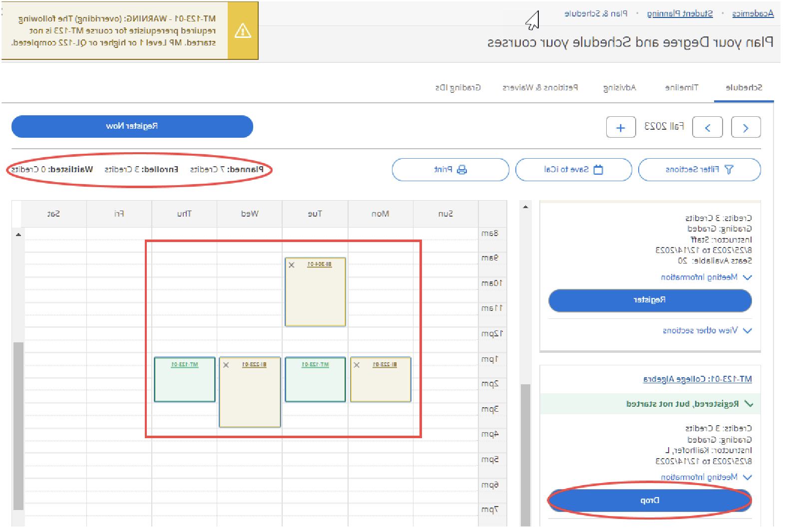This screenshot has height=532, width=786.
Task: Click the calendar's vertical scrollbar thumb
Action: (18, 426)
